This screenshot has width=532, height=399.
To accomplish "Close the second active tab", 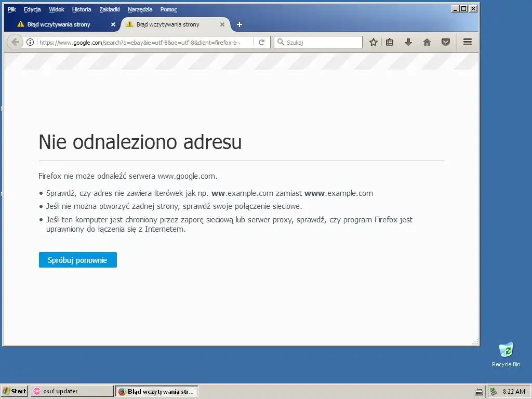I will point(222,24).
